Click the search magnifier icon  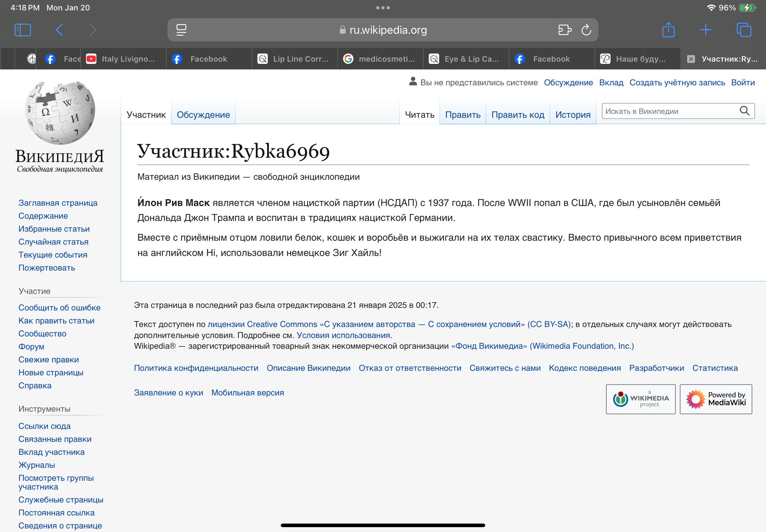(745, 111)
